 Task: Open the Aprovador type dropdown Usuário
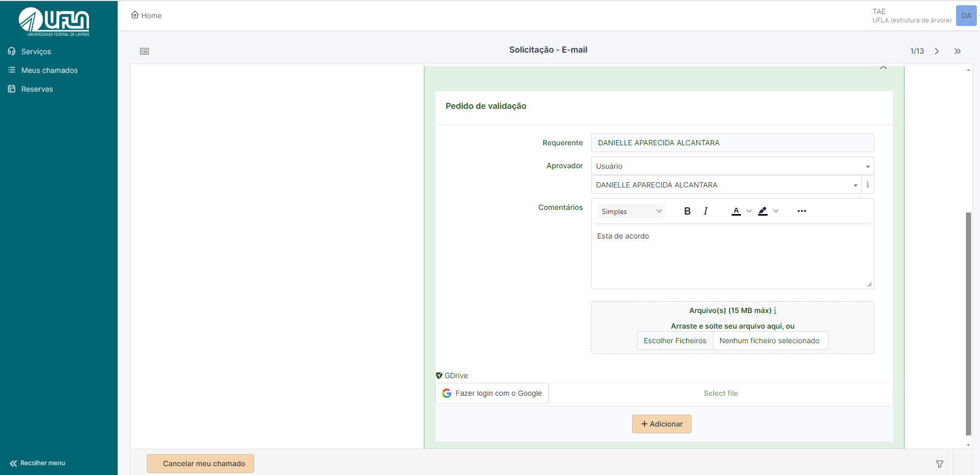point(732,166)
